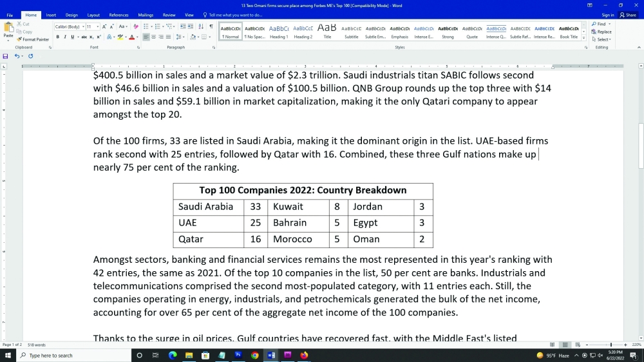The width and height of the screenshot is (644, 362).
Task: Open the Paragraph dialog launcher
Action: (214, 48)
